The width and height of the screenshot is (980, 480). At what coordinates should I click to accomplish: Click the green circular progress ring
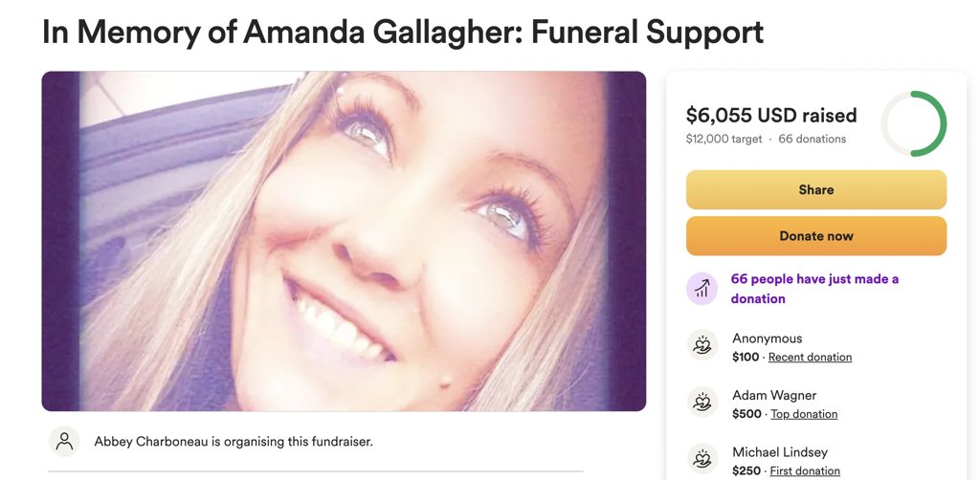(914, 123)
